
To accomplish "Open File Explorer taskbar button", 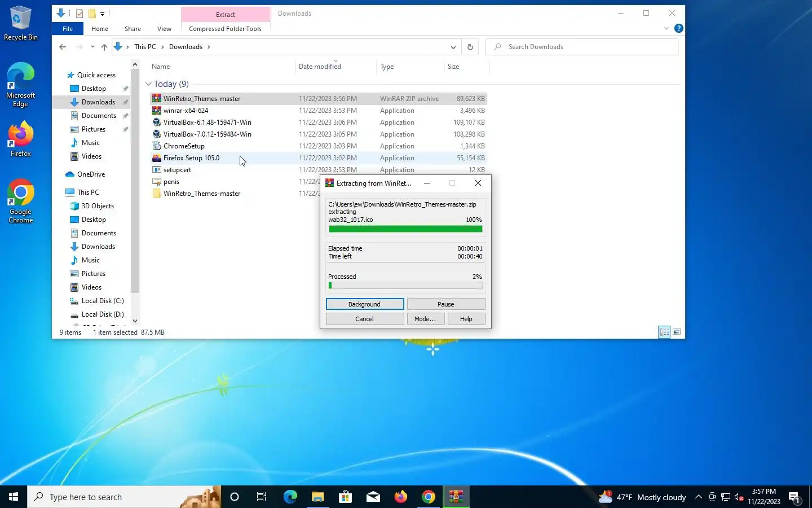I will point(317,497).
